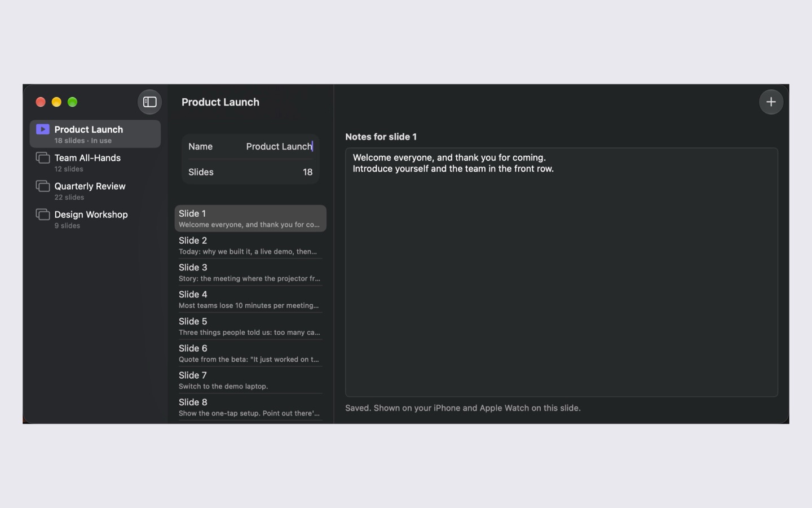The height and width of the screenshot is (508, 812).
Task: Click the Quarterly Review slides icon
Action: coord(43,186)
